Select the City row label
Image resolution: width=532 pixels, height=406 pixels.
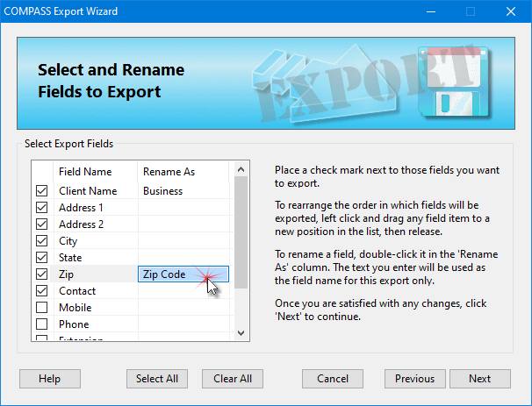[x=68, y=241]
